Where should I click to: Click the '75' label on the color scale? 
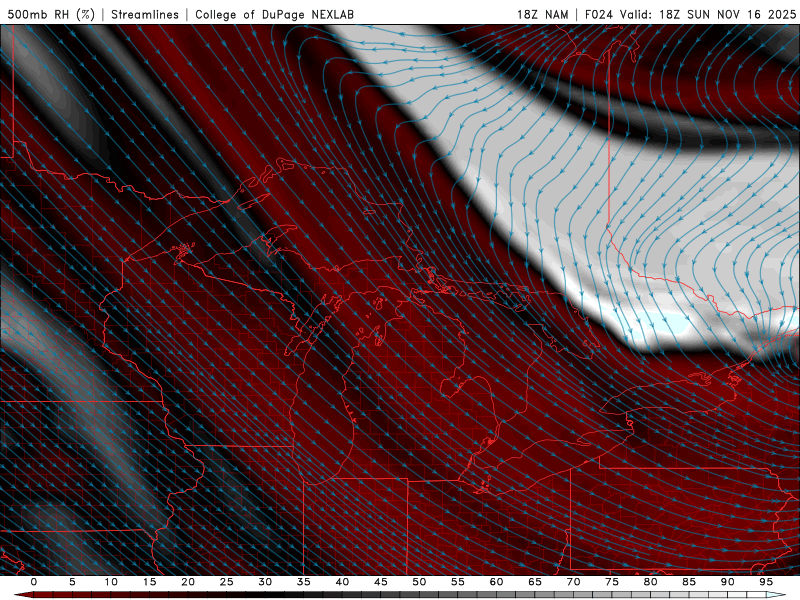[612, 582]
